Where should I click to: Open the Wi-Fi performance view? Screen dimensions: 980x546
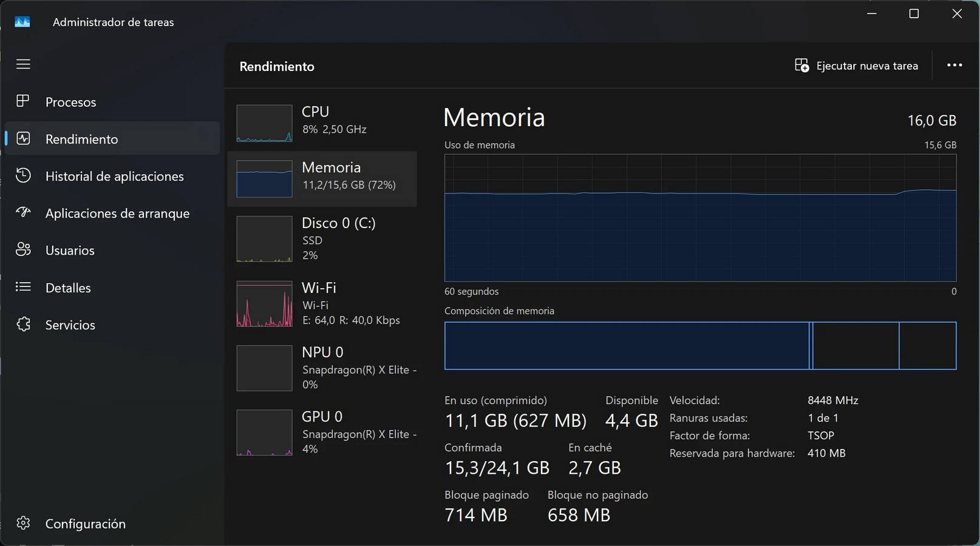point(264,303)
